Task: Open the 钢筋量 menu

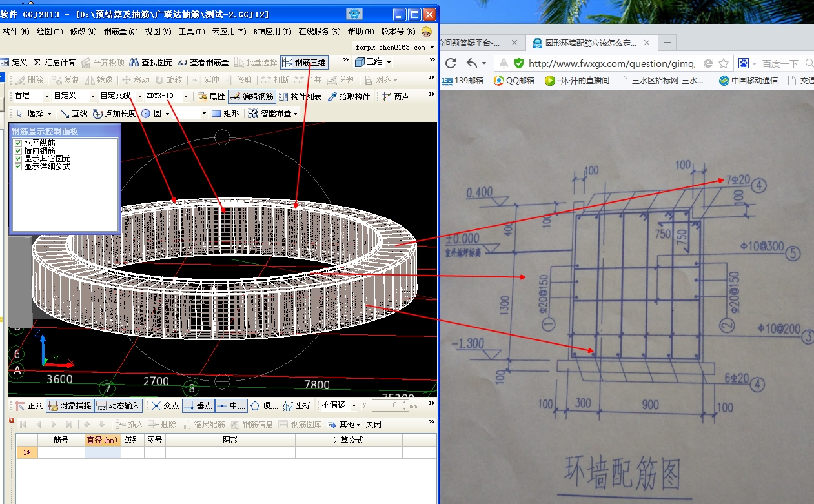Action: point(121,31)
